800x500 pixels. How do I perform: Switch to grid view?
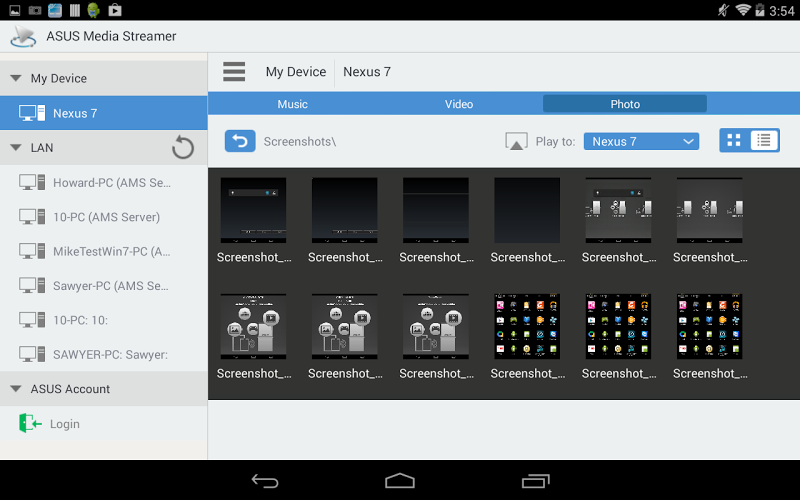pos(734,140)
